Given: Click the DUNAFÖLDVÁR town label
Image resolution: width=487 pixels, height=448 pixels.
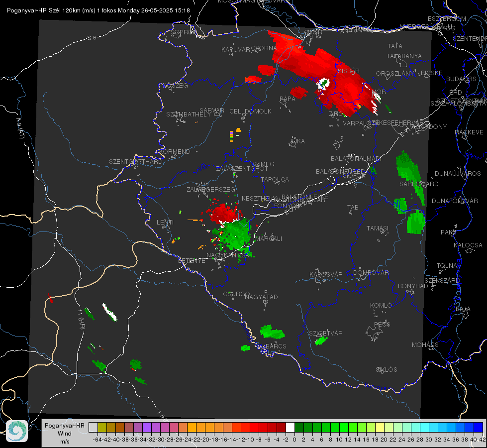Looking at the screenshot, I should click(x=455, y=201).
